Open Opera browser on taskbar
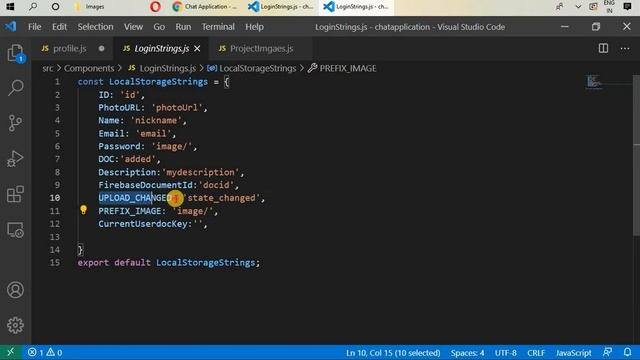The height and width of the screenshot is (360, 640). [155, 7]
